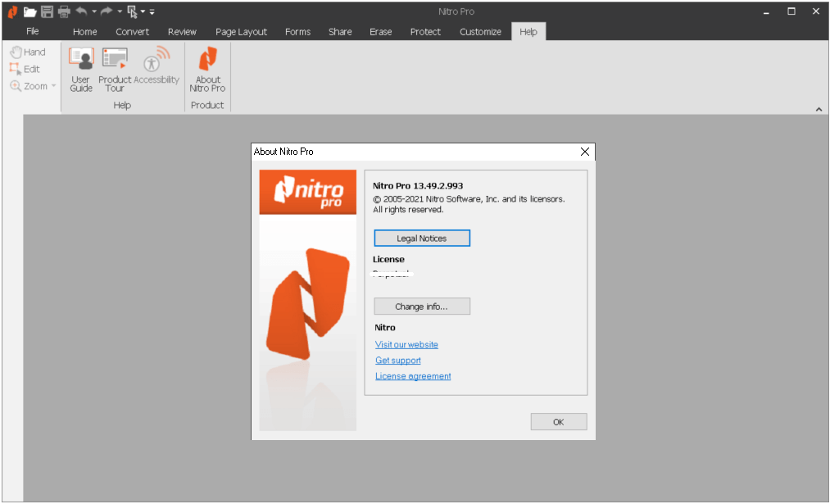Minimize the Nitro Pro window
Screen dimensions: 830x504
[x=766, y=11]
